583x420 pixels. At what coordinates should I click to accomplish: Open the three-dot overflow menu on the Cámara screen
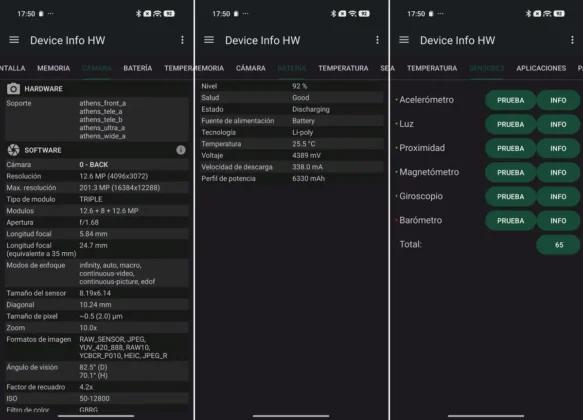(182, 40)
